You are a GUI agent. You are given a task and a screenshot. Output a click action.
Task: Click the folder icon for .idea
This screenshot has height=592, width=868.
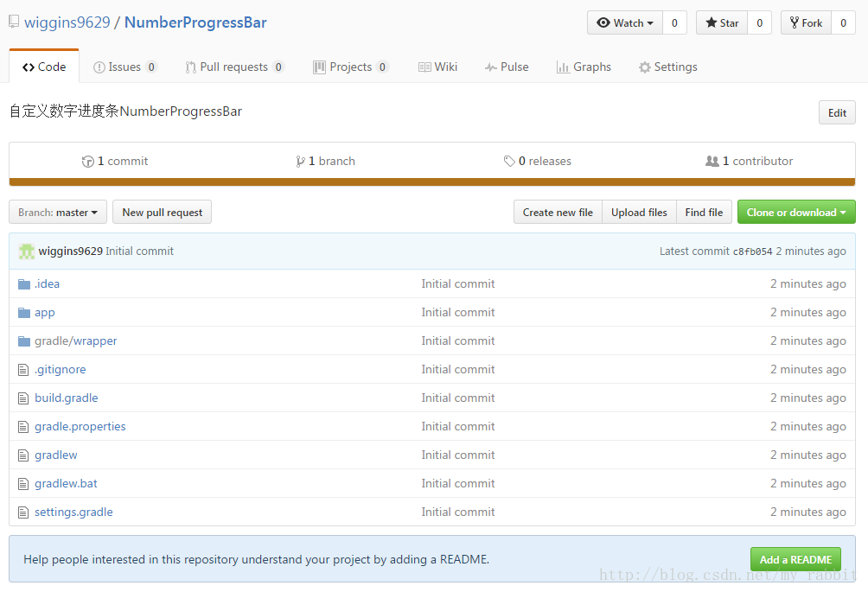pyautogui.click(x=24, y=284)
